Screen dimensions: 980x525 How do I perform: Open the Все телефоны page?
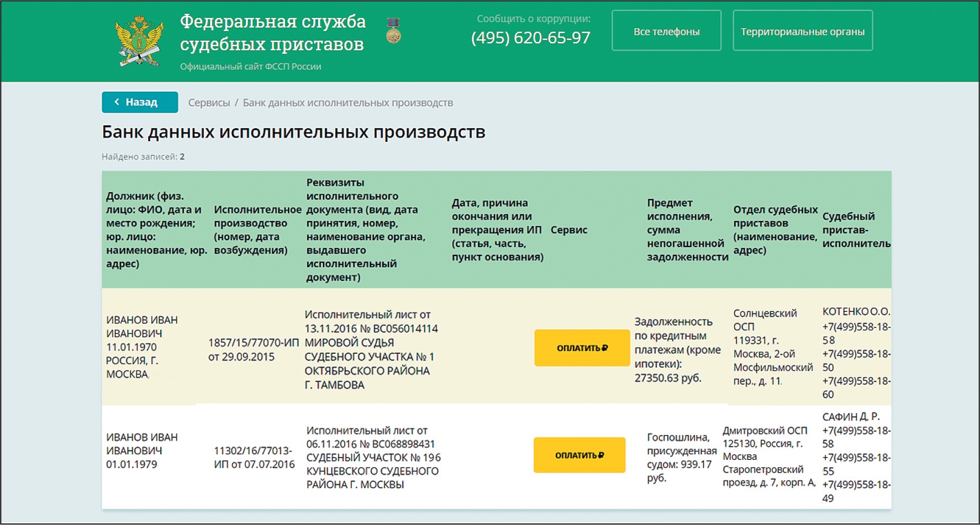[x=666, y=31]
